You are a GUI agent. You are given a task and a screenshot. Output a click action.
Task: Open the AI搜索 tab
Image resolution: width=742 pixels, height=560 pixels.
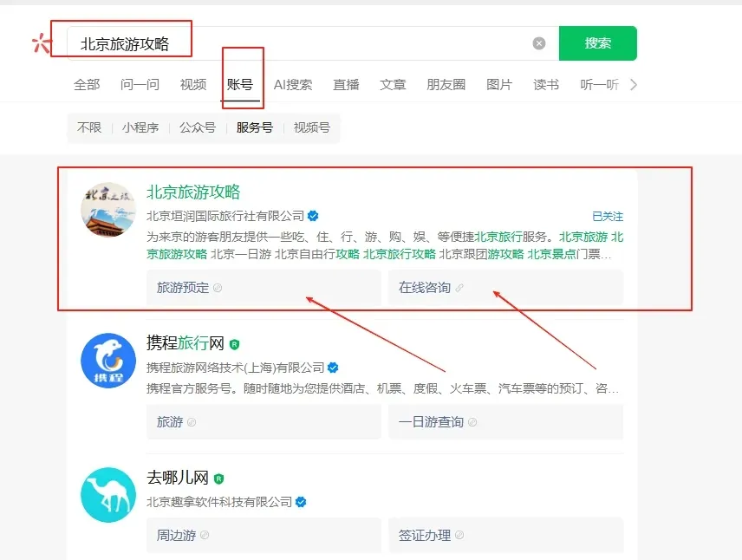pos(293,85)
